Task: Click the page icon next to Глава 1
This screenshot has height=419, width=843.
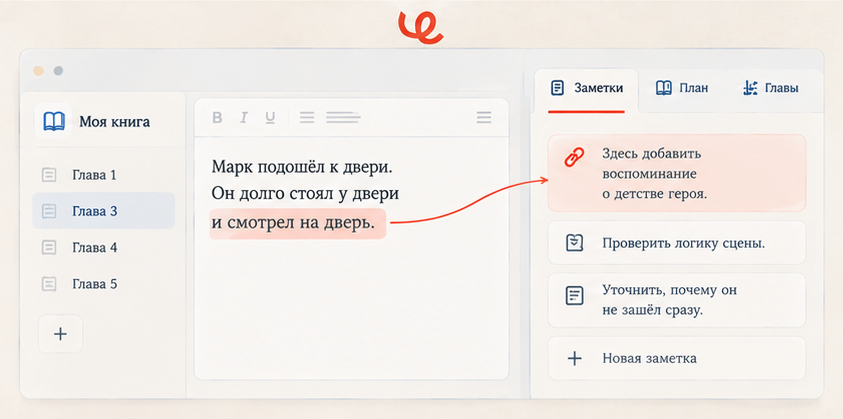Action: [49, 175]
